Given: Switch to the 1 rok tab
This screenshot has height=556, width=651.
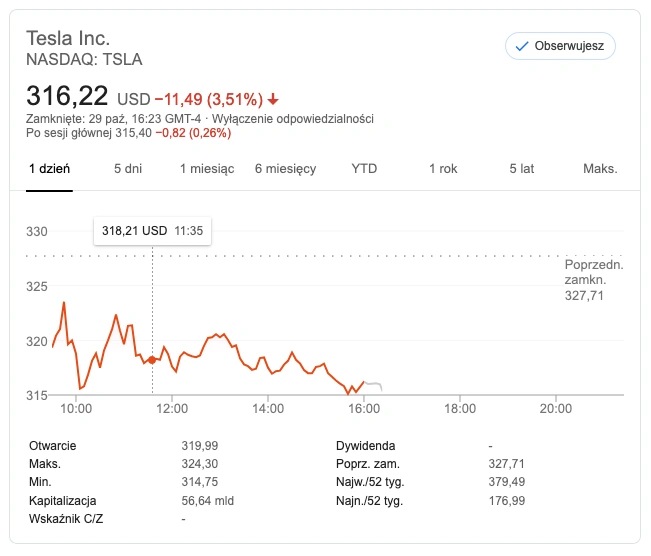Looking at the screenshot, I should (443, 169).
